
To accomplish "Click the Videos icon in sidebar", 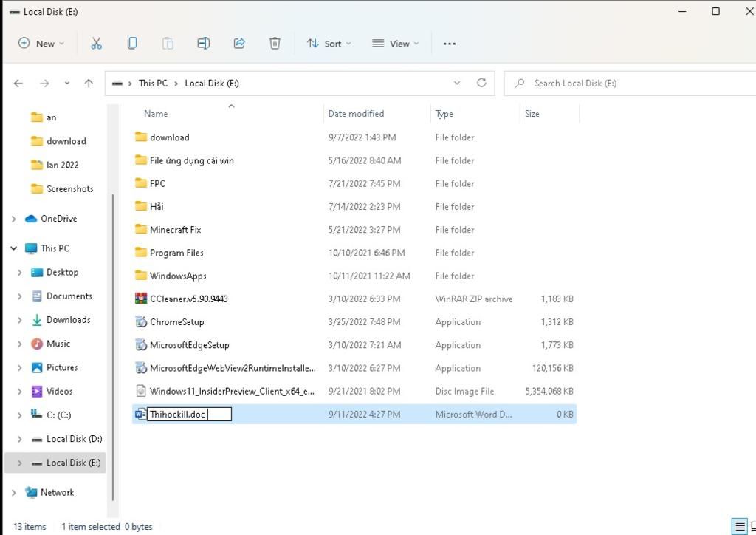I will (37, 391).
